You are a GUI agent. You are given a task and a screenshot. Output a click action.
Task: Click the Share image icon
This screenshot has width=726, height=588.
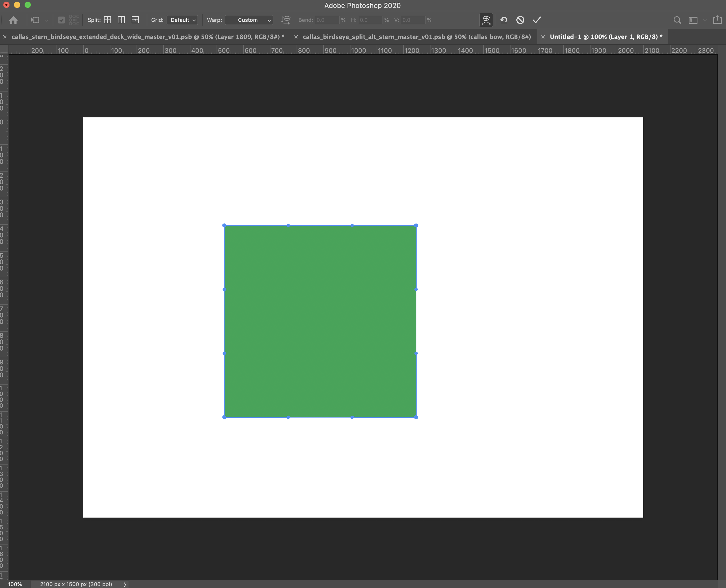[717, 20]
